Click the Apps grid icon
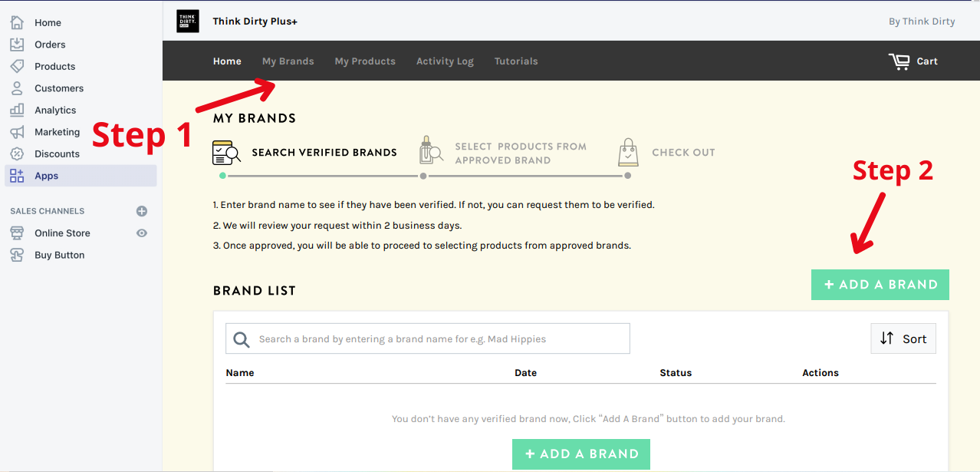Image resolution: width=980 pixels, height=472 pixels. point(17,176)
